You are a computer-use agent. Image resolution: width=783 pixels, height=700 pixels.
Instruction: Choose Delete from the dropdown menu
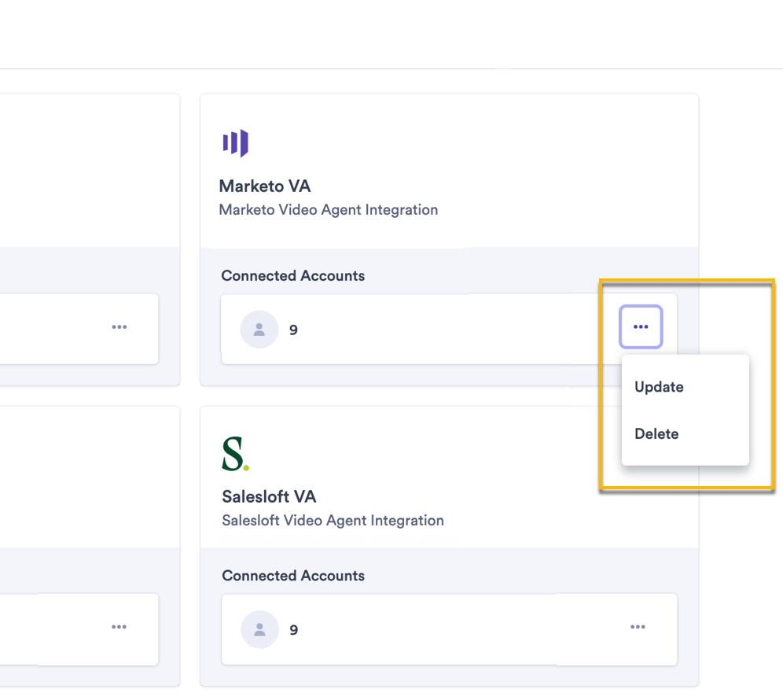coord(656,433)
